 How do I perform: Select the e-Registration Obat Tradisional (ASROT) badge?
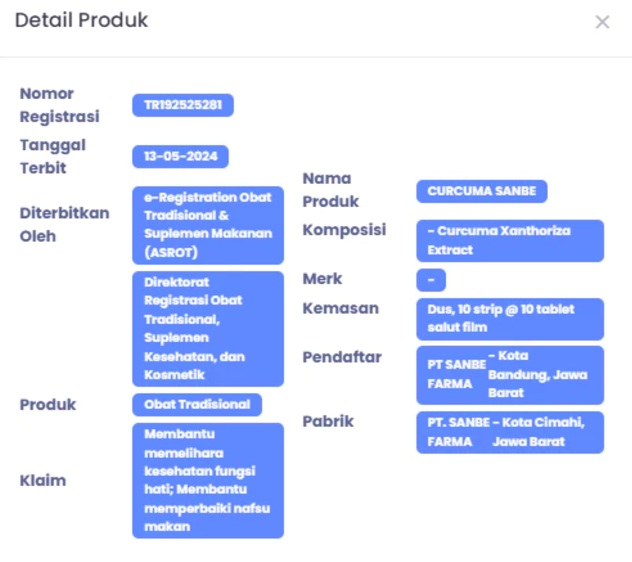coord(208,225)
